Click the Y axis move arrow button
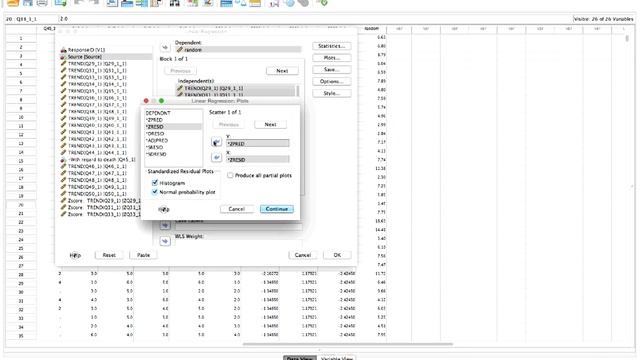Screen dimensions: 640x360 216,142
